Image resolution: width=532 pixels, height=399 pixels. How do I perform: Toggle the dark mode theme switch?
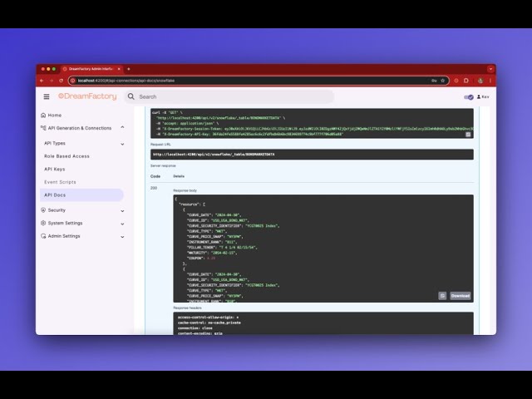pos(469,97)
